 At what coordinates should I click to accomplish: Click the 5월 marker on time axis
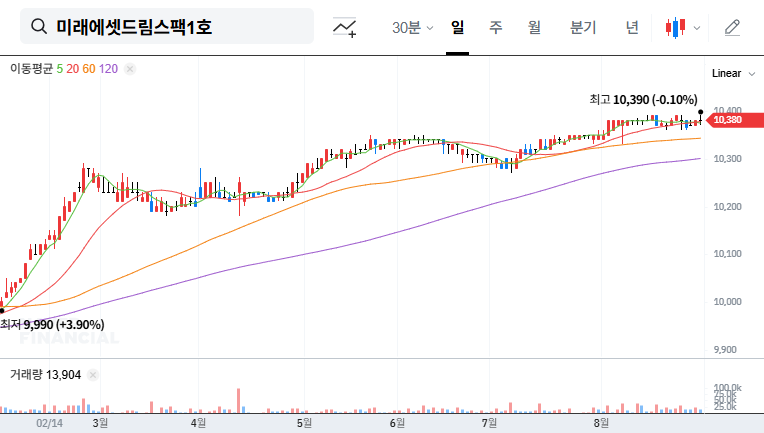point(304,423)
